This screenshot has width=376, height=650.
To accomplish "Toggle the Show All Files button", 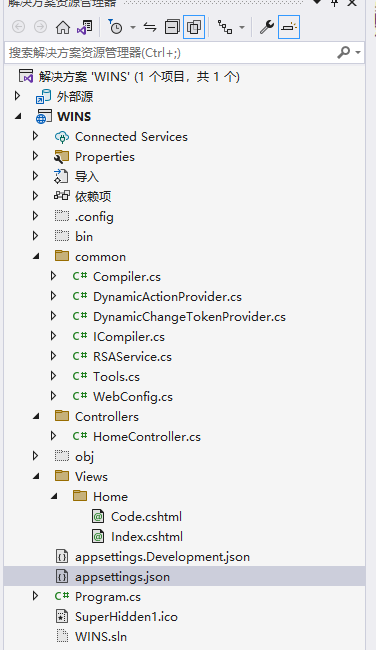I will tap(194, 27).
